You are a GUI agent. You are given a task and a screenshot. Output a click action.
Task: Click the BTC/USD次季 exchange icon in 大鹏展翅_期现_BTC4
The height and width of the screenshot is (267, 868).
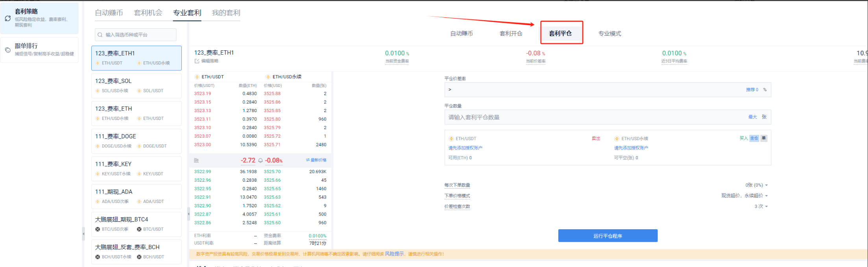tap(98, 229)
